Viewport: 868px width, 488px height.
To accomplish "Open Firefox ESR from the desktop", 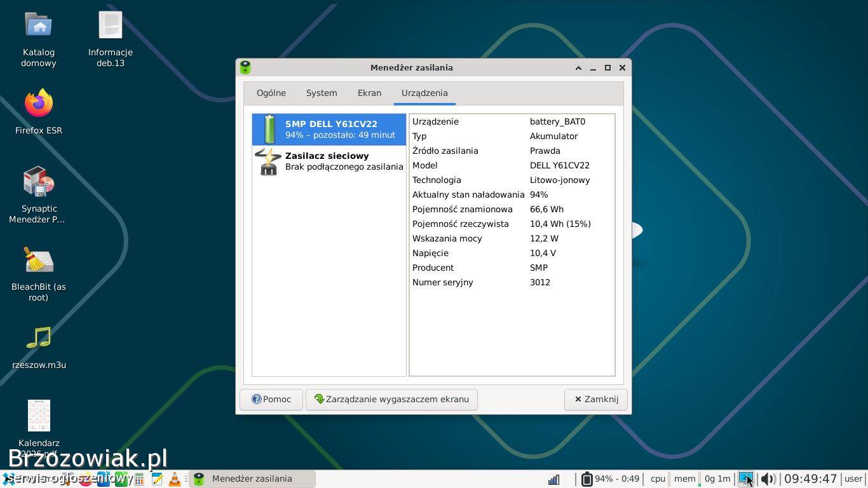I will pyautogui.click(x=39, y=104).
